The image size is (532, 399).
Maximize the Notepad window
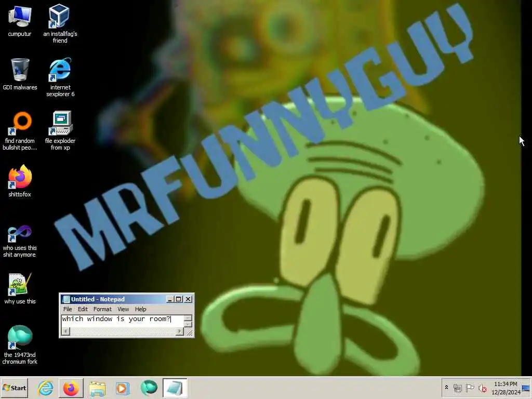coord(179,299)
